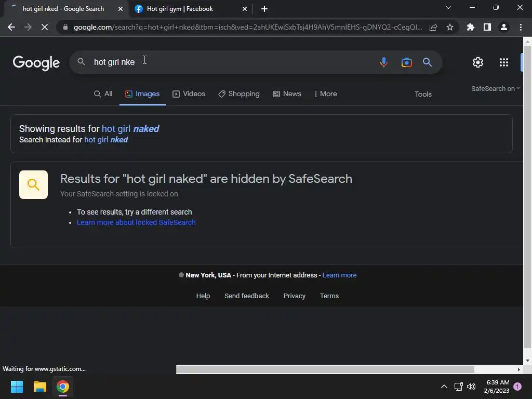Click the blue search magnifier button
Screen dimensions: 532x399
(x=427, y=62)
